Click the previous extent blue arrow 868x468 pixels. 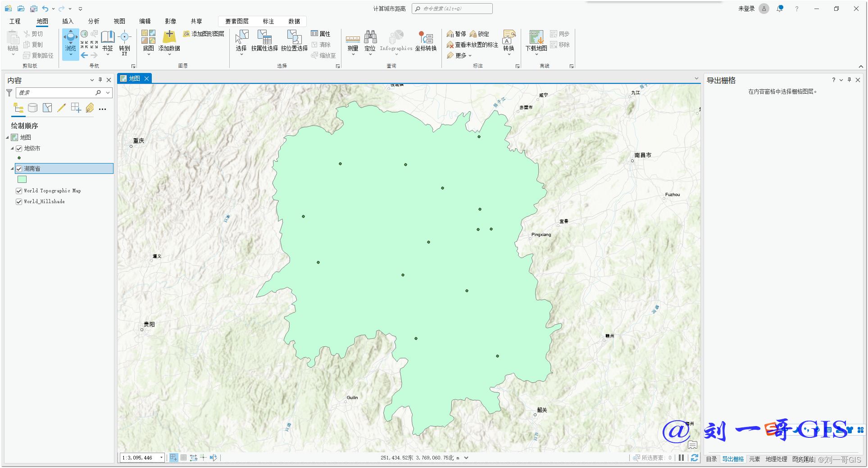coord(84,55)
